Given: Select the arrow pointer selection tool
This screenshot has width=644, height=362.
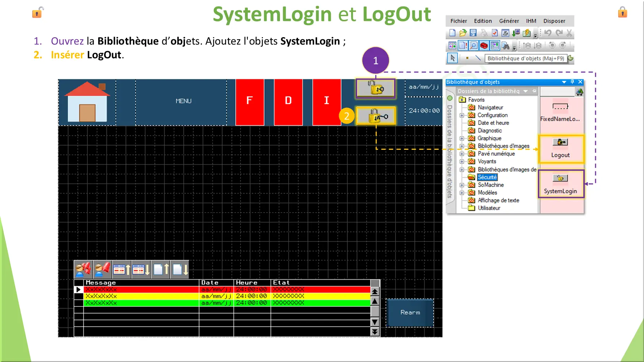Looking at the screenshot, I should tap(452, 58).
